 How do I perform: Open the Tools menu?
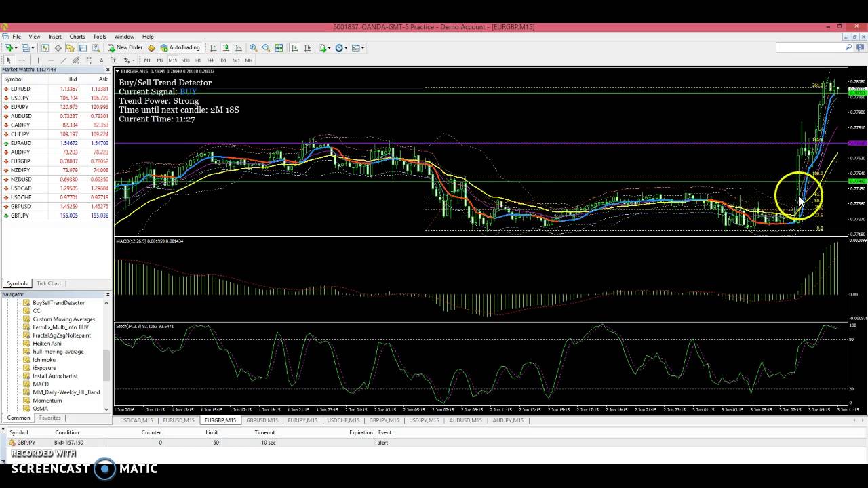(x=99, y=37)
